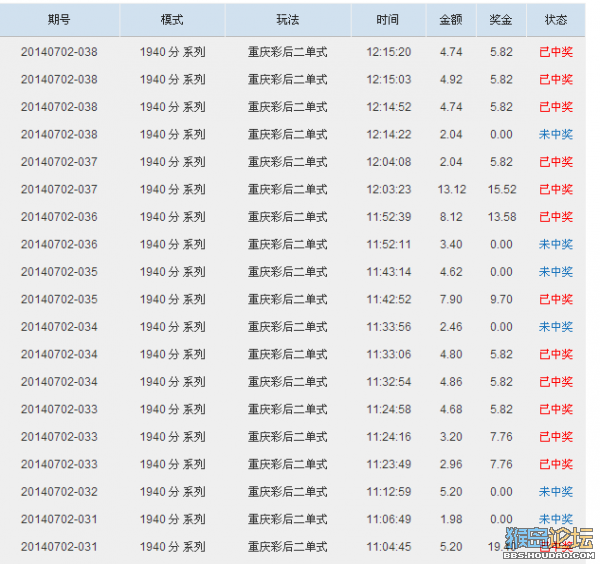Viewport: 600px width, 564px height.
Task: Select the time cell 11:33:56
Action: [x=389, y=327]
